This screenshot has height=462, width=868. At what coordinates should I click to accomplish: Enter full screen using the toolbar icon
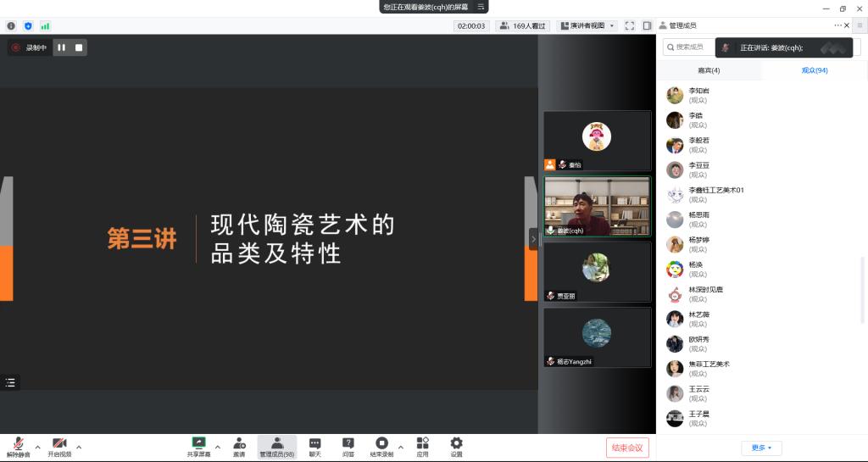click(x=630, y=26)
